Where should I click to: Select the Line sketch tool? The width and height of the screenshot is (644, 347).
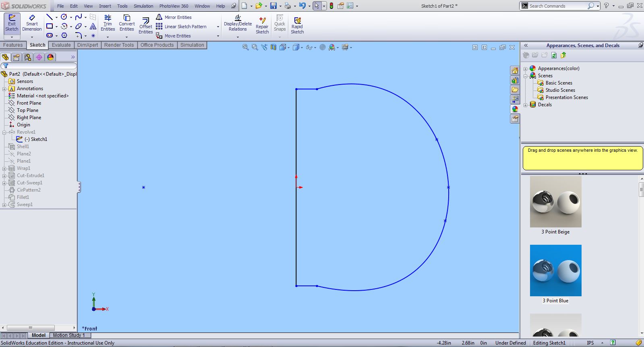tap(49, 17)
